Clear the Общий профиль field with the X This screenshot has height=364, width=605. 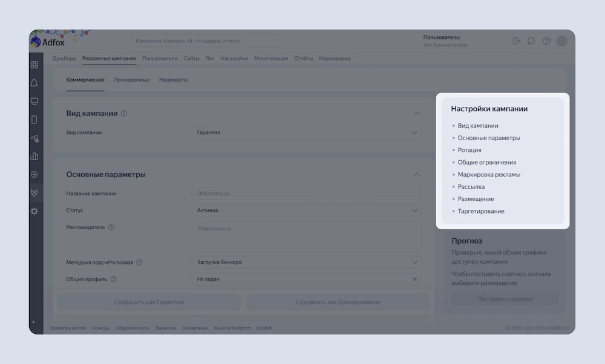pos(415,279)
